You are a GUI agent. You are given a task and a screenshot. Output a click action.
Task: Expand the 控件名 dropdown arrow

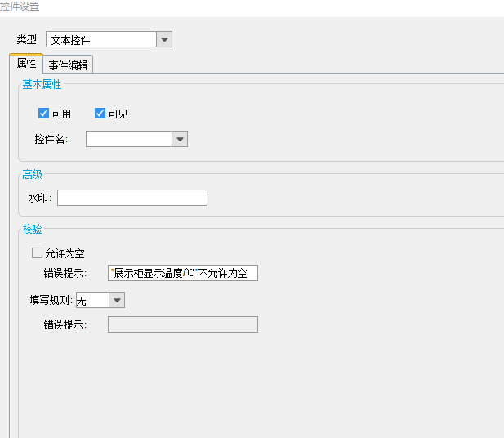tap(180, 139)
